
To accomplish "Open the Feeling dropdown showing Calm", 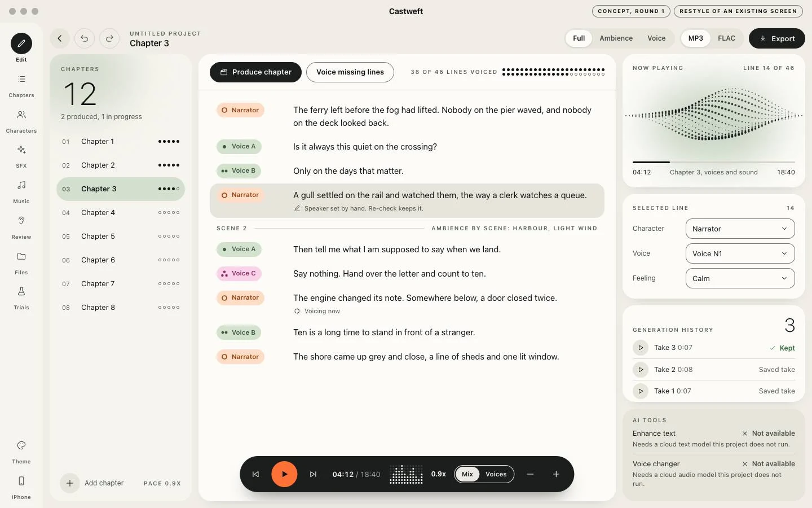I will click(740, 278).
